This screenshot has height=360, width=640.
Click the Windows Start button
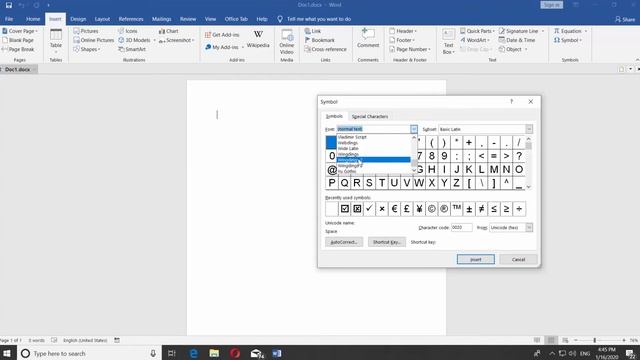(x=7, y=353)
